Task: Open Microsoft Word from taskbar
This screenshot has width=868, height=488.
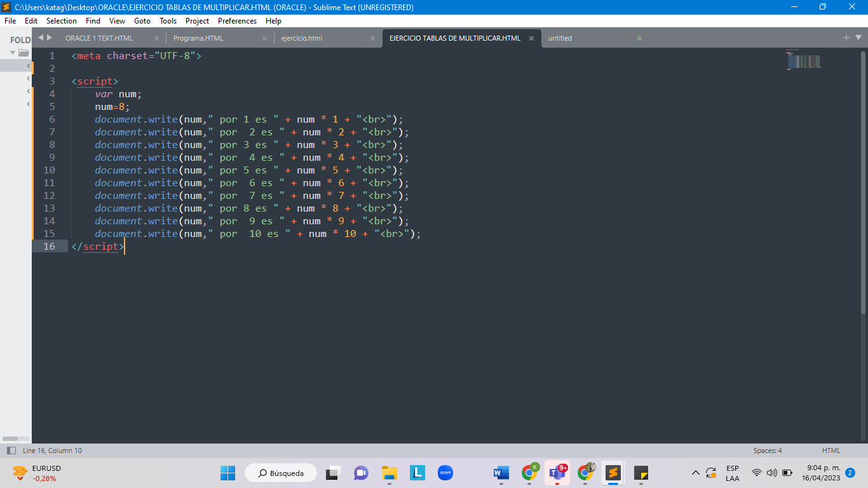Action: click(501, 473)
